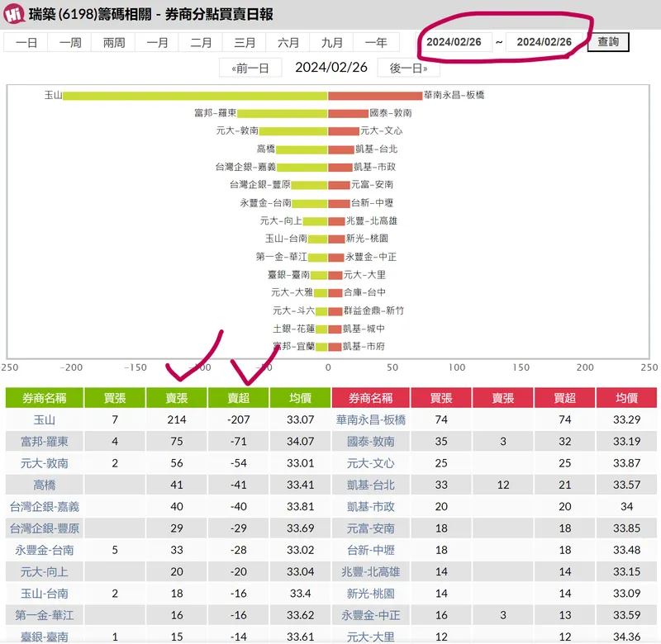This screenshot has width=661, height=644.
Task: Go to previous day with «前一日
Action: [x=250, y=69]
